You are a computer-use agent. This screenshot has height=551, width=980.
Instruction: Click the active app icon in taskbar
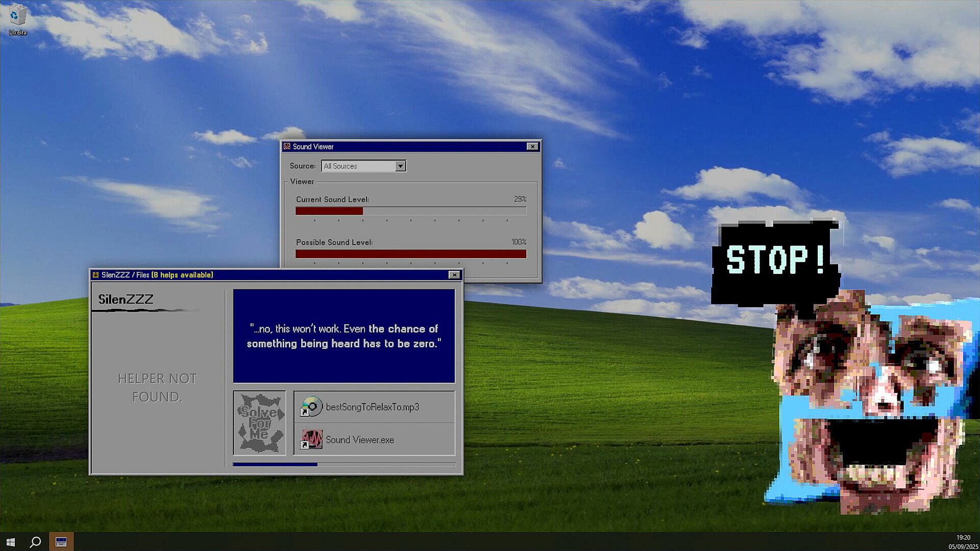[61, 542]
